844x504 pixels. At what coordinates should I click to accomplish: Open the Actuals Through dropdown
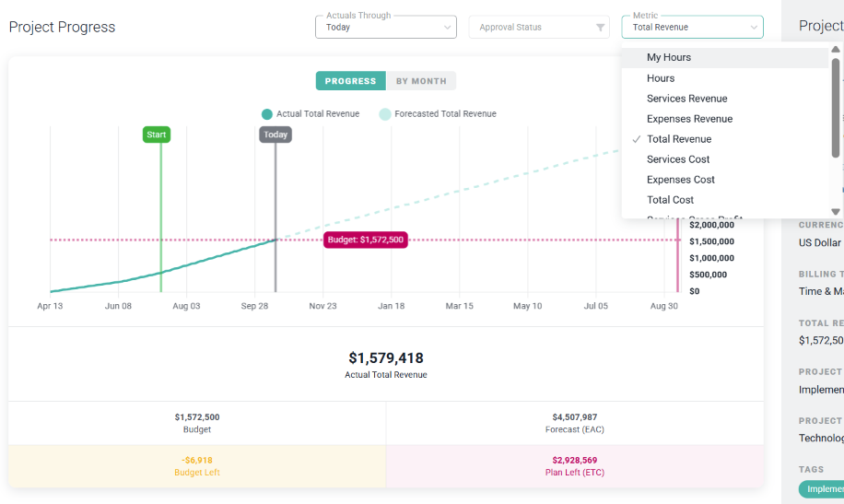[385, 27]
